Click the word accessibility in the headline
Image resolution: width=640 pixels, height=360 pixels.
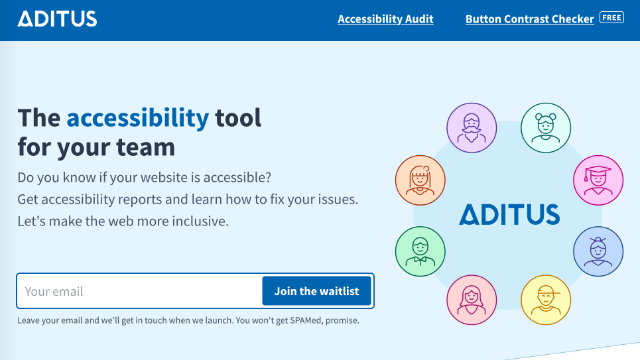click(x=138, y=118)
